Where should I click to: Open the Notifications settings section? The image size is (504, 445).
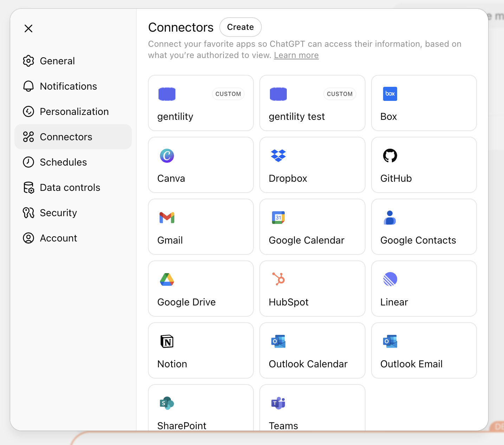[69, 86]
